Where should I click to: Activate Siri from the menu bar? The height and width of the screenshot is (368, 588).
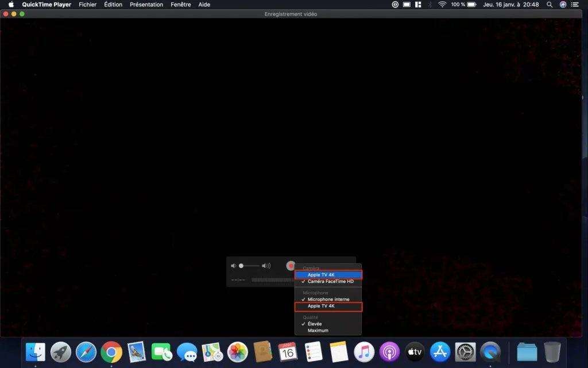click(563, 5)
